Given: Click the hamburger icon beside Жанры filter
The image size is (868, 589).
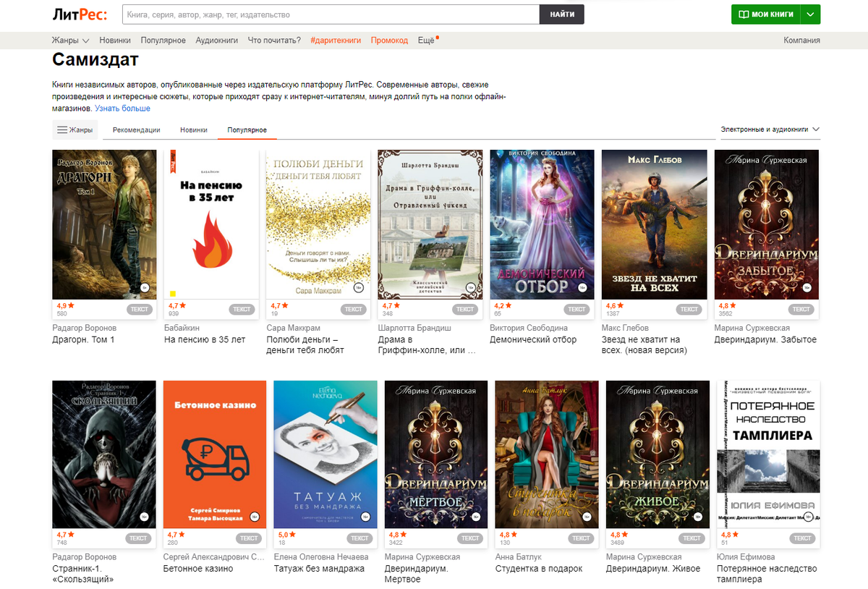Looking at the screenshot, I should pyautogui.click(x=62, y=130).
